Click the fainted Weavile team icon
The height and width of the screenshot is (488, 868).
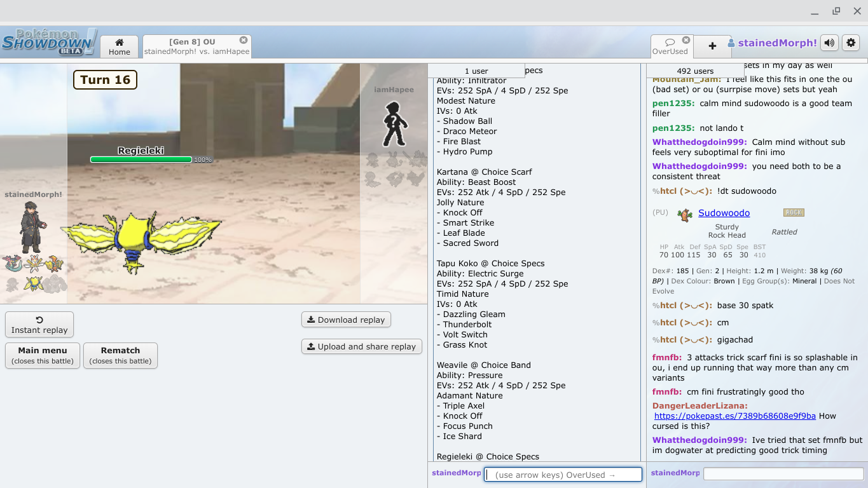pyautogui.click(x=13, y=283)
